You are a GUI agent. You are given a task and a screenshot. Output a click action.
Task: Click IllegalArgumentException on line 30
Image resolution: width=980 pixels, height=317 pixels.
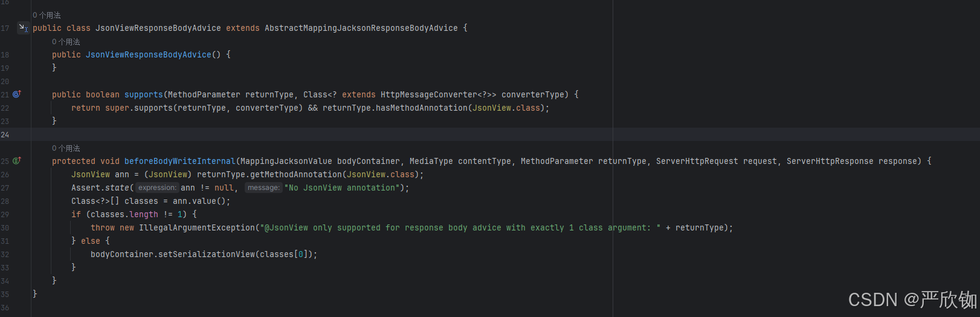[x=197, y=227]
